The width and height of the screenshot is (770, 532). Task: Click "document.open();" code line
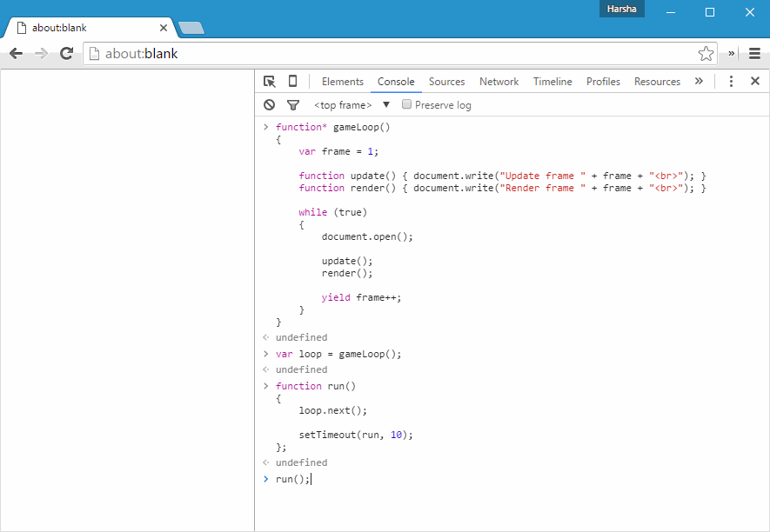tap(367, 236)
